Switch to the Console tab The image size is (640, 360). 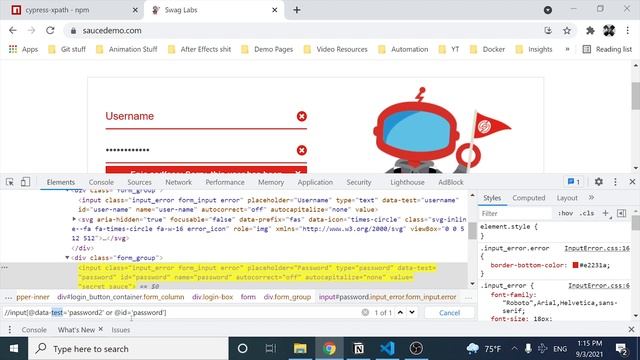coord(101,182)
